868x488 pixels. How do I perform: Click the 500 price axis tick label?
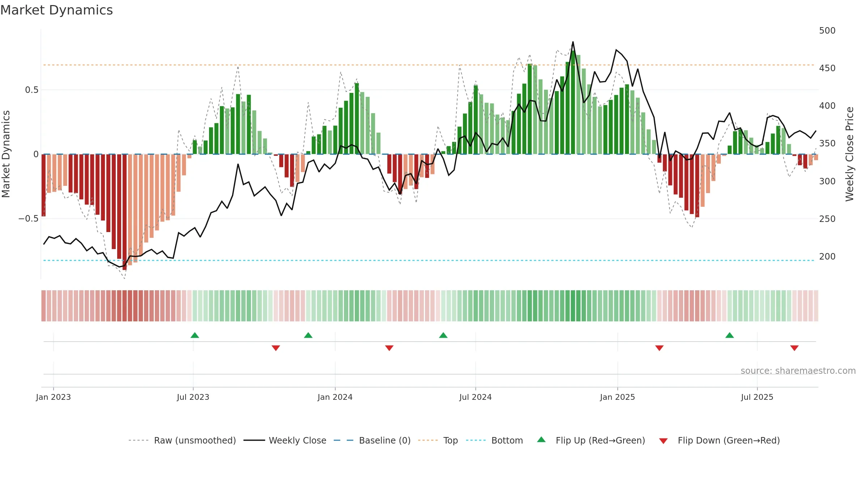point(827,30)
